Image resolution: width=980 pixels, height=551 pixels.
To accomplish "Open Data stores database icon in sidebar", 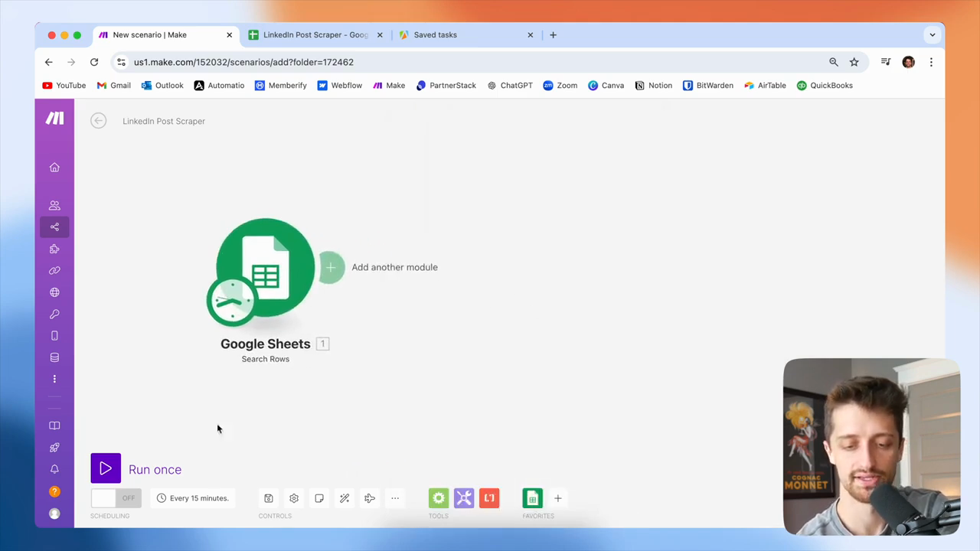I will tap(54, 357).
